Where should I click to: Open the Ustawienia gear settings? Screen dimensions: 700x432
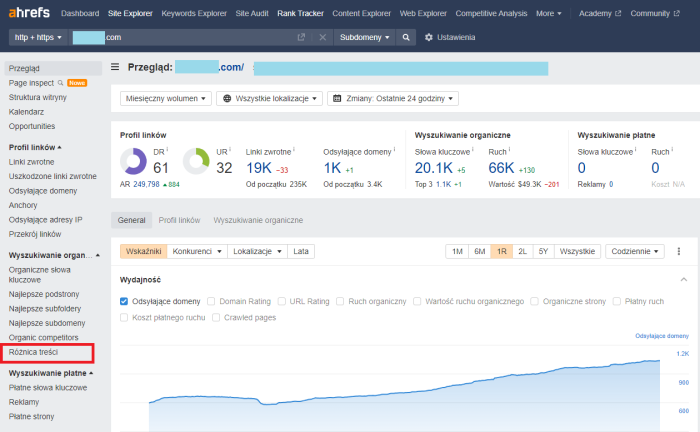click(450, 37)
